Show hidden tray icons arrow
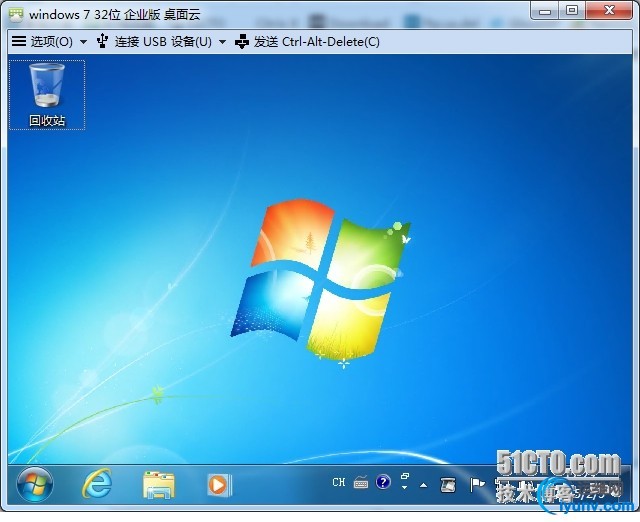 pos(424,485)
